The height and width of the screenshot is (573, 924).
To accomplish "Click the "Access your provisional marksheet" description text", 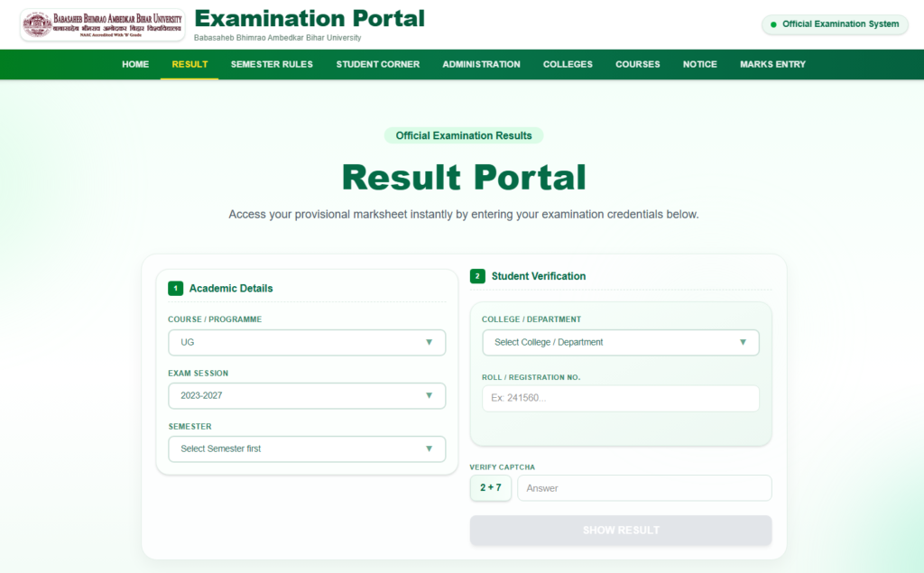I will pyautogui.click(x=464, y=215).
